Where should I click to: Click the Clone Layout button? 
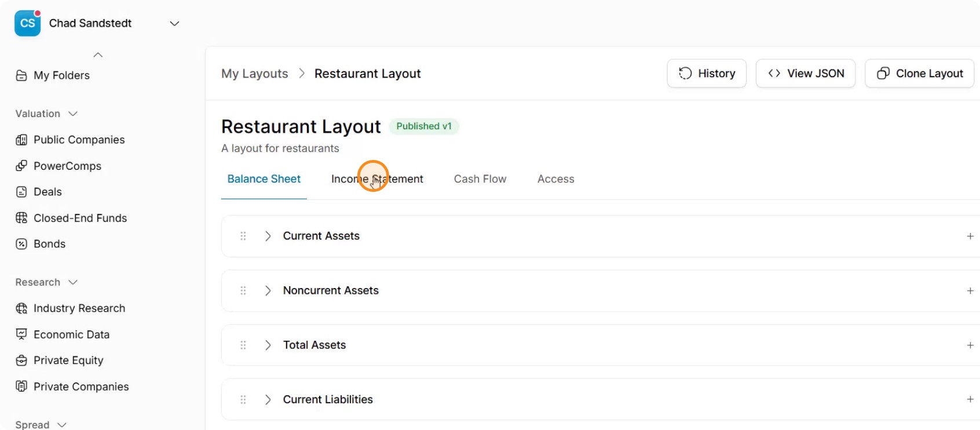point(920,74)
